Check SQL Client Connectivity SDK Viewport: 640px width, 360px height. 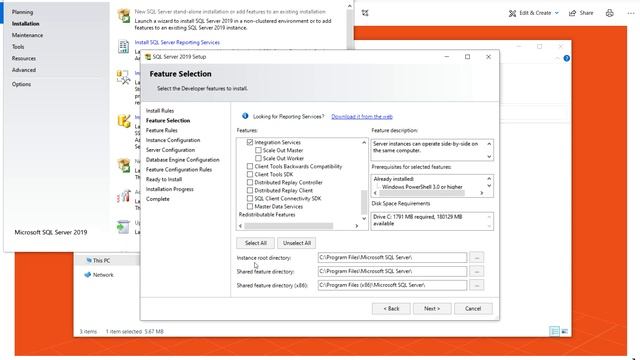coord(250,198)
